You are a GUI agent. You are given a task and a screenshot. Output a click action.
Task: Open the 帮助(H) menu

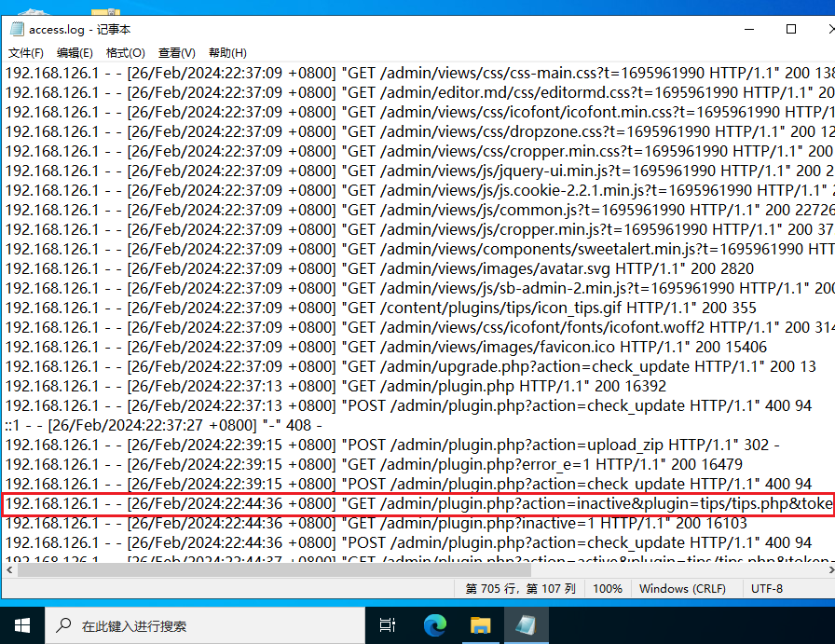pos(227,53)
